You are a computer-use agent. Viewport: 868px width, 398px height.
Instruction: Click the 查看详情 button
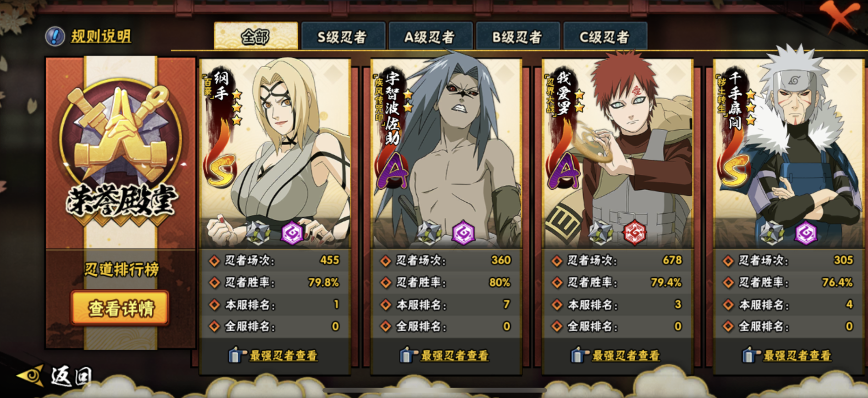point(120,308)
